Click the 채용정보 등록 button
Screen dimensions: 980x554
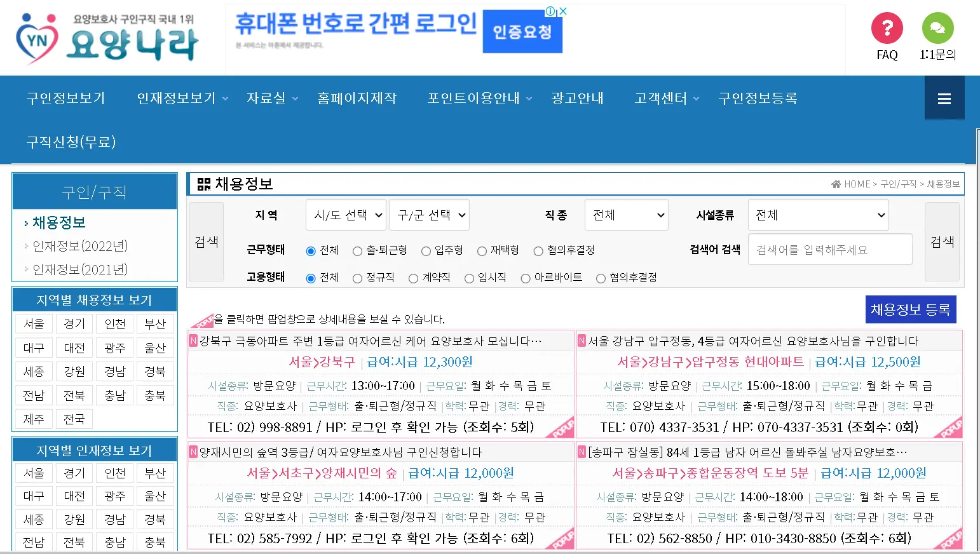click(x=911, y=309)
